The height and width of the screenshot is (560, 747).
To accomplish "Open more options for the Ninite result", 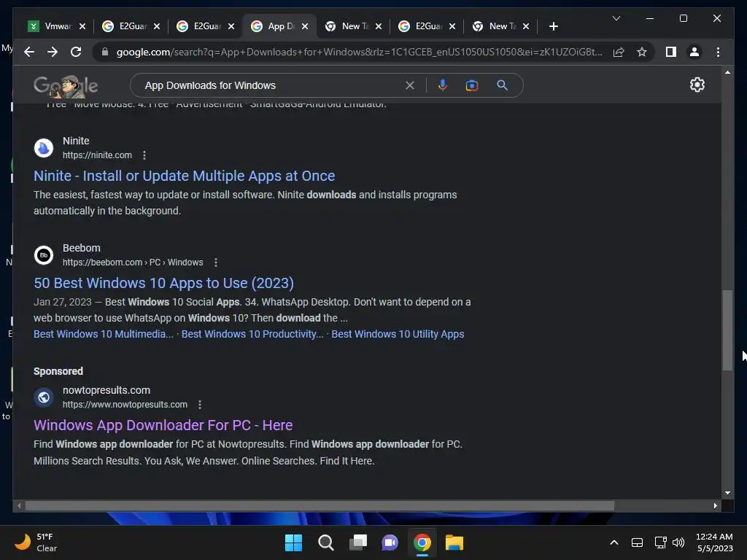I will click(144, 155).
